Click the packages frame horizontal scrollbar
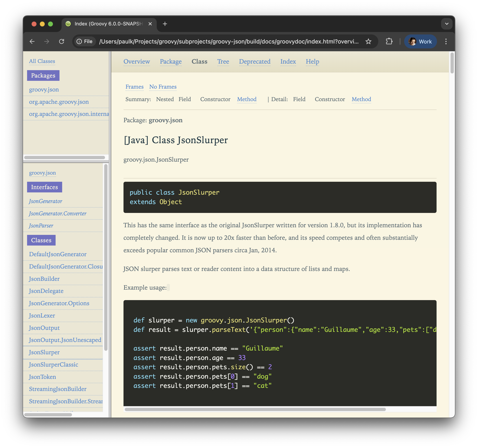This screenshot has height=448, width=478. pyautogui.click(x=64, y=158)
